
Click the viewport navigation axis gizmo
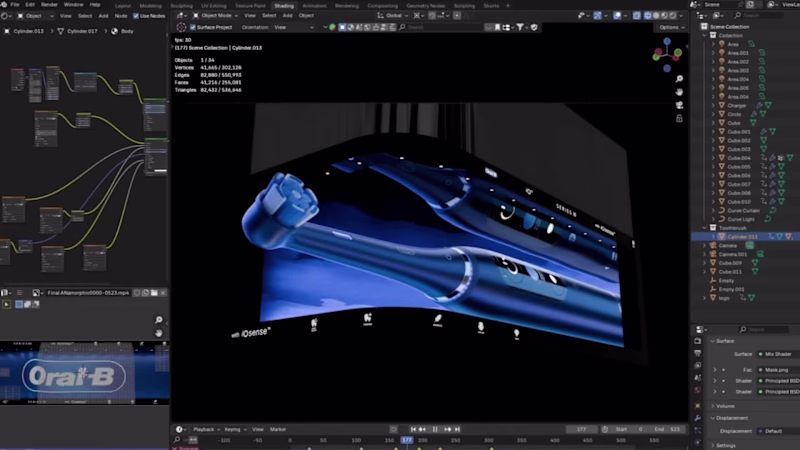pos(667,54)
